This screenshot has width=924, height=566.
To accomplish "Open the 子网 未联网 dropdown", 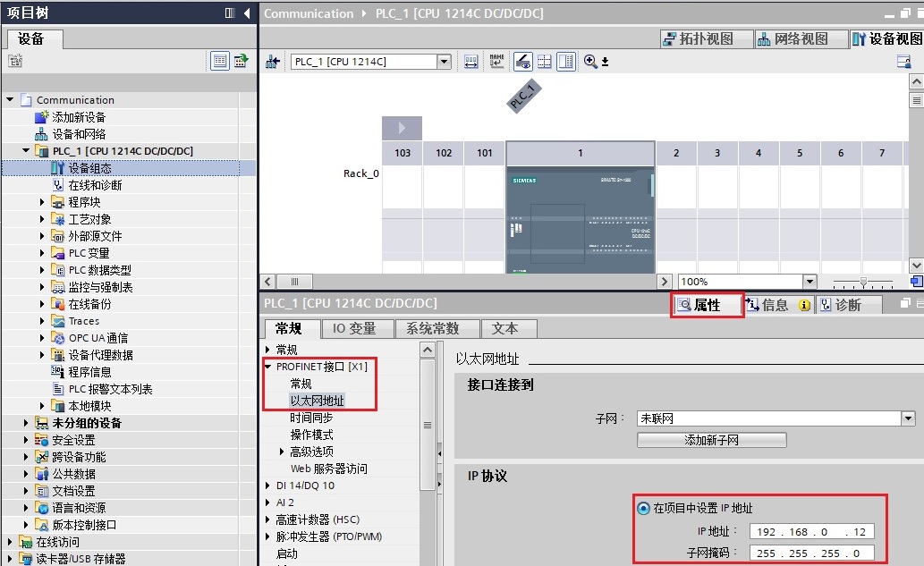I will 908,418.
